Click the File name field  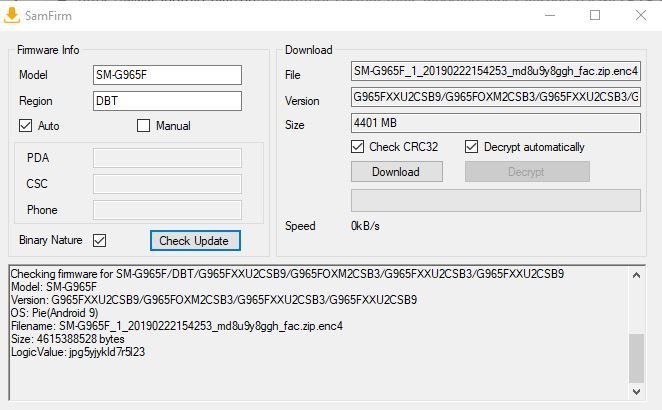click(496, 71)
